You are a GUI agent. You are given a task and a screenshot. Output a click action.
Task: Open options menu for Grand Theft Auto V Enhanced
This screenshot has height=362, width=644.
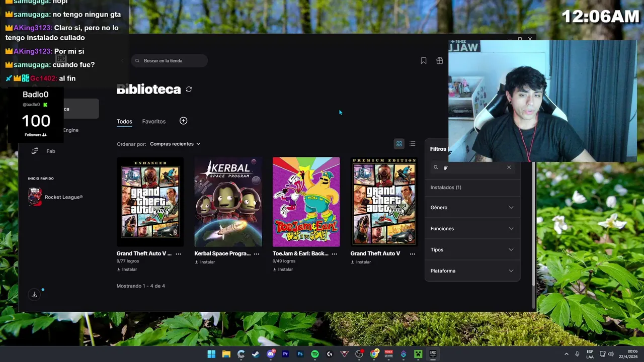pyautogui.click(x=178, y=254)
